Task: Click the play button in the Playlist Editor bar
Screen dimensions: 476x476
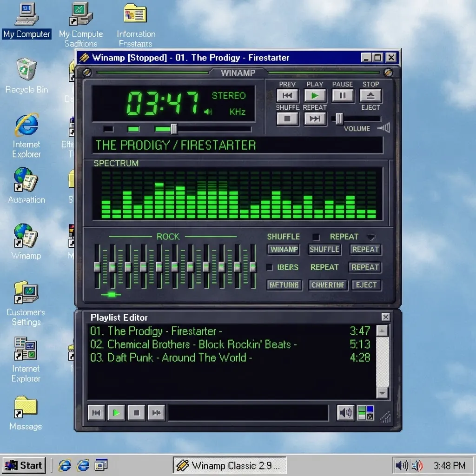Action: pos(116,413)
